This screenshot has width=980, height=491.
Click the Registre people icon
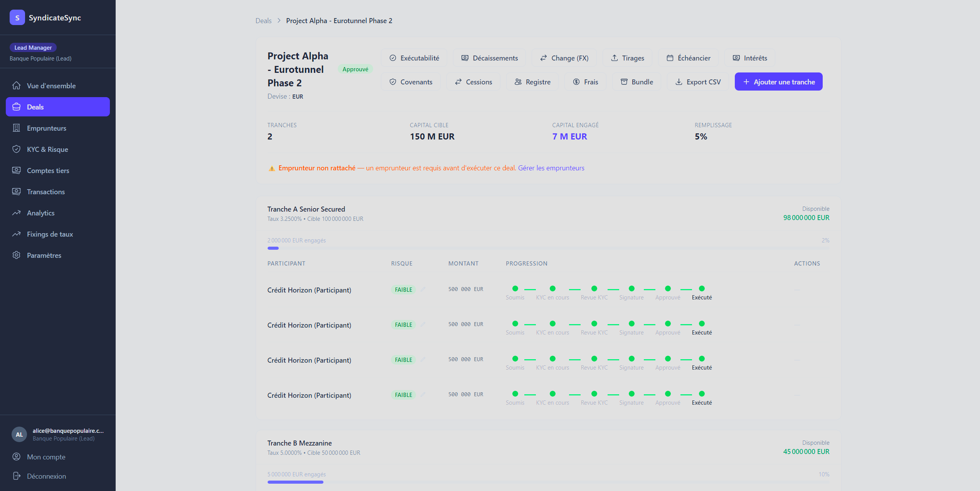(518, 82)
